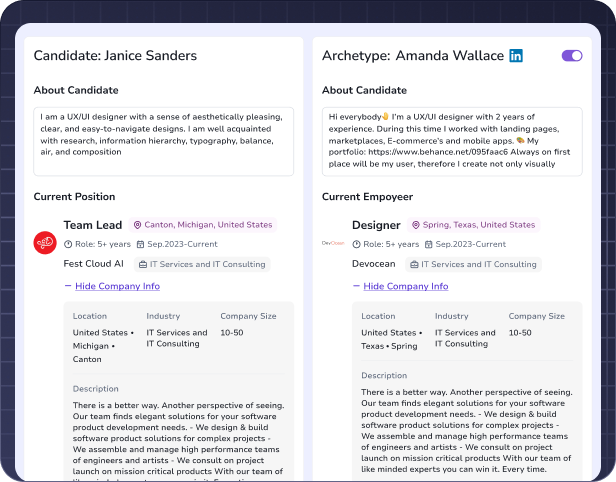Image resolution: width=616 pixels, height=482 pixels.
Task: Select the Canton, Michigan, United States tag
Action: [203, 225]
